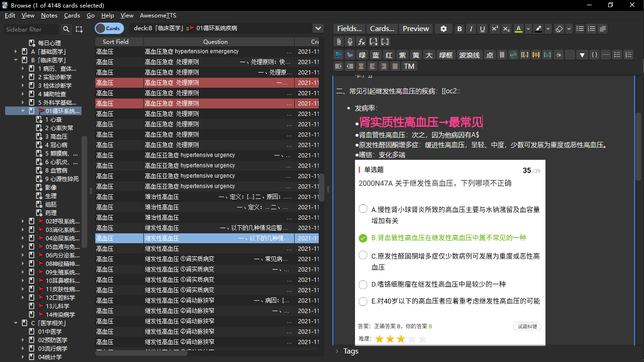Click the green circle slash icon
The image size is (644, 362).
[x=513, y=55]
